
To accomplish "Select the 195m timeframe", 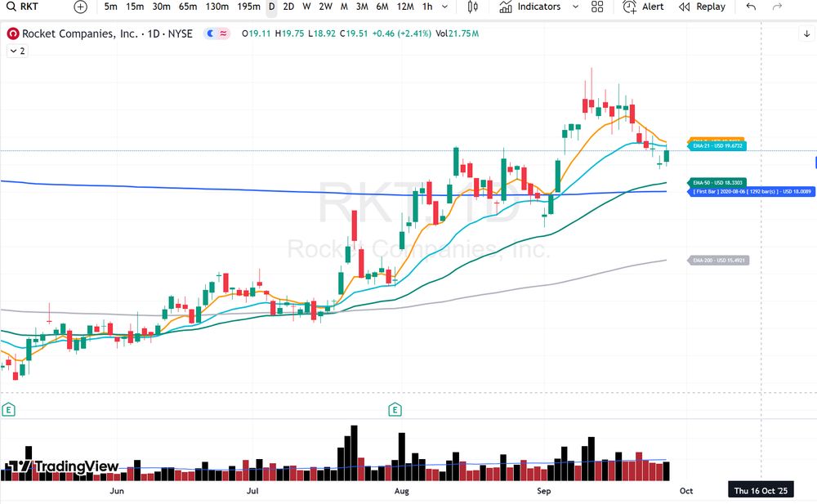I will point(248,7).
